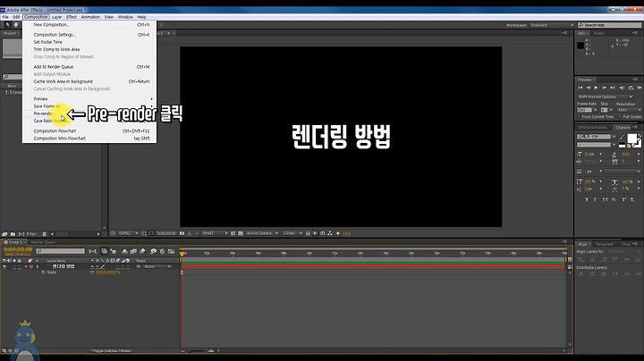The image size is (644, 361).
Task: Toggle layer 1 video eye visibility
Action: click(x=4, y=266)
